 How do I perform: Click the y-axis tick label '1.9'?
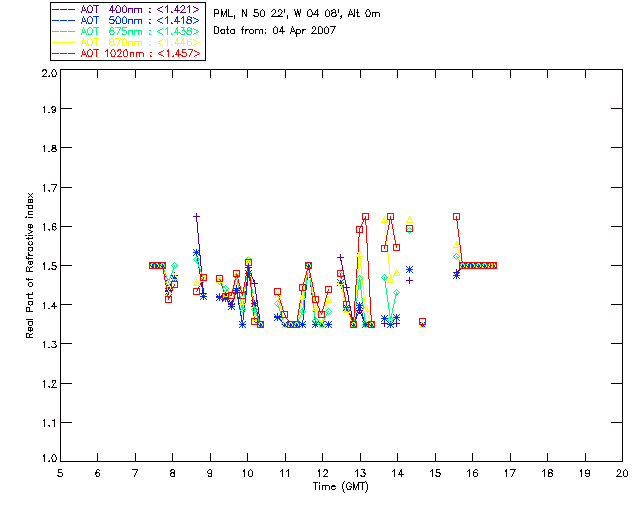[x=49, y=109]
